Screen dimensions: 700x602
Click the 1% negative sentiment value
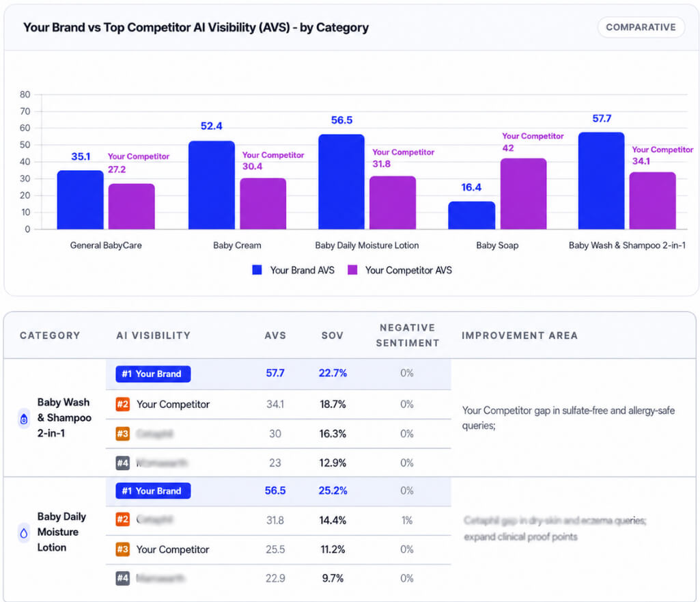point(407,520)
